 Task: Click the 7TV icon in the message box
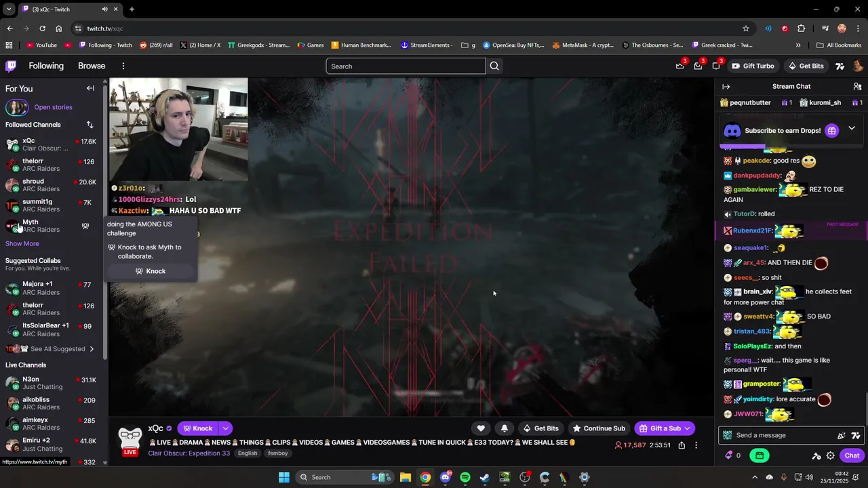pyautogui.click(x=856, y=435)
